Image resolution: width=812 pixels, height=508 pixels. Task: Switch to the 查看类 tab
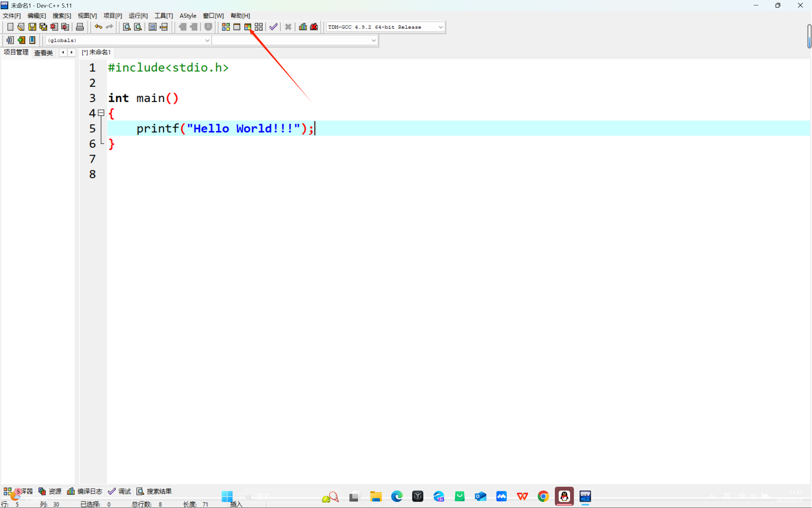pos(44,53)
